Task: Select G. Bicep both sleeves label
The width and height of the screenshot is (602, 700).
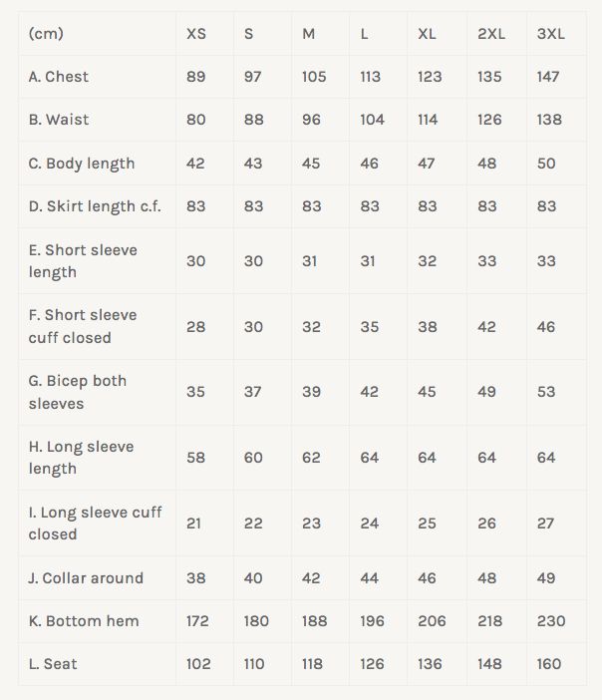Action: point(78,392)
